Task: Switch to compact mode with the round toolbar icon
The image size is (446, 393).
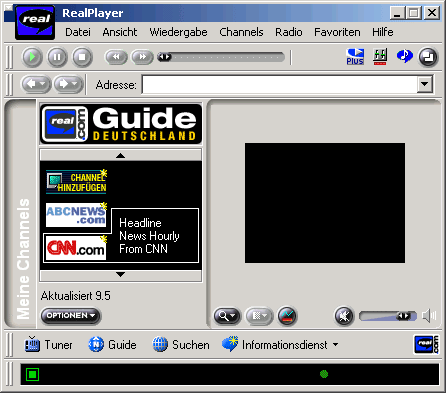Action: [428, 57]
